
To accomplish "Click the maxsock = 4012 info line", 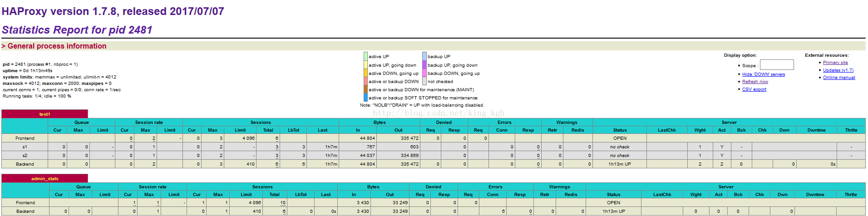I will (x=57, y=83).
